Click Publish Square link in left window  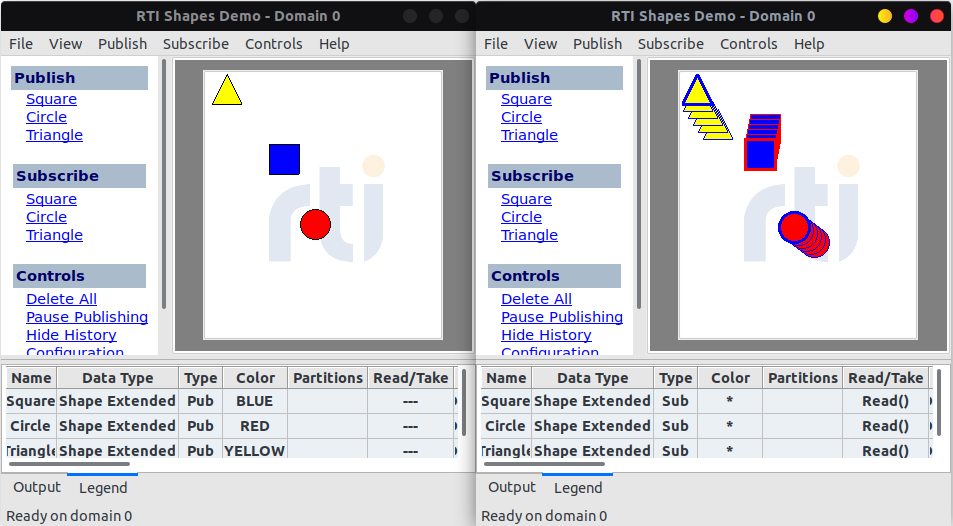click(x=51, y=99)
